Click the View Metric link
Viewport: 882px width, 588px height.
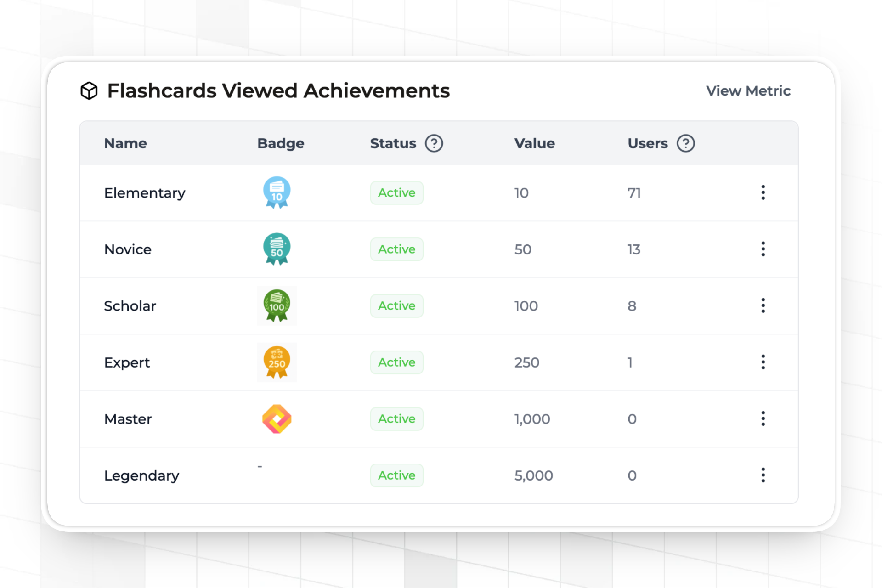point(748,90)
